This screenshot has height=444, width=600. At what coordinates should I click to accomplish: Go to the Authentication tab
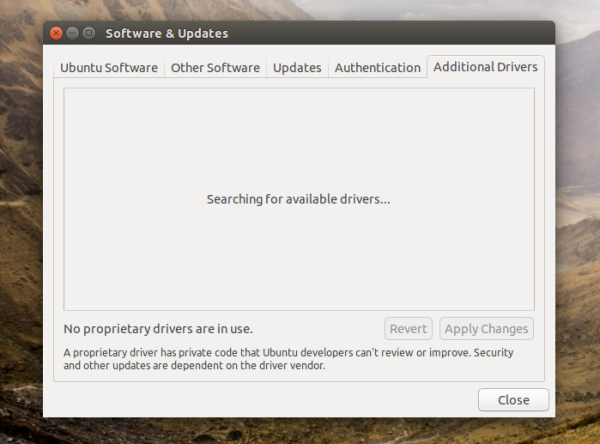coord(377,68)
